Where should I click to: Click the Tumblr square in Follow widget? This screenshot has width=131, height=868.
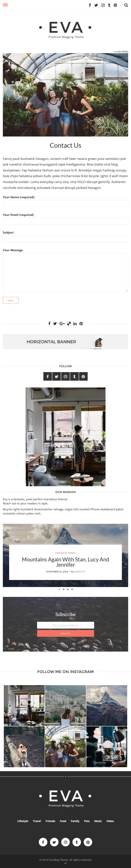[74, 376]
